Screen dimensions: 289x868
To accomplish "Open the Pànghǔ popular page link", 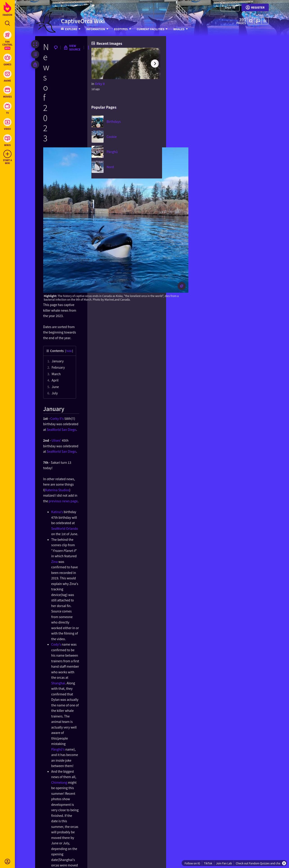I will pyautogui.click(x=112, y=152).
